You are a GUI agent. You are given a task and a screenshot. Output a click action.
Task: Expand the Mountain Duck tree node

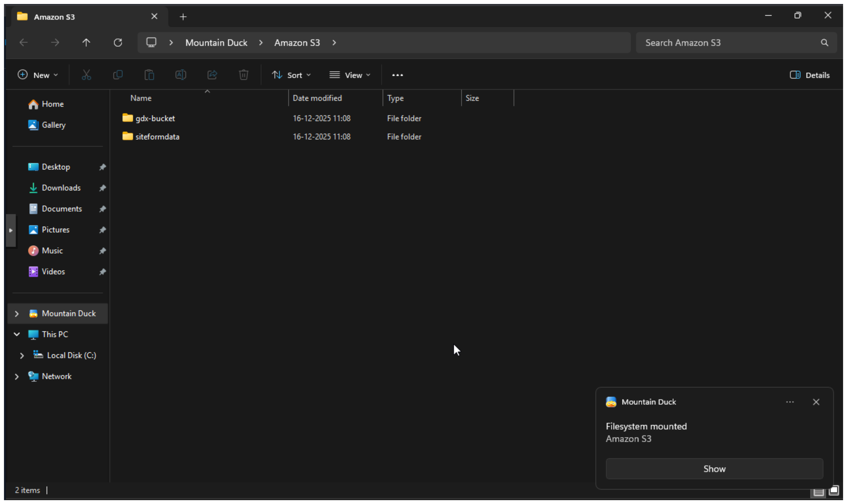pyautogui.click(x=17, y=314)
